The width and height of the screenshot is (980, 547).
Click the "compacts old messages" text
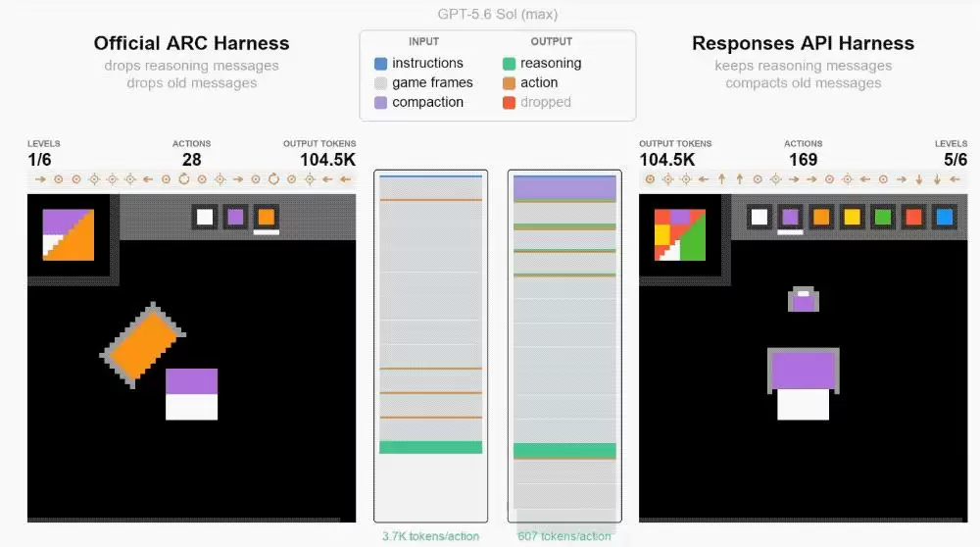point(804,83)
